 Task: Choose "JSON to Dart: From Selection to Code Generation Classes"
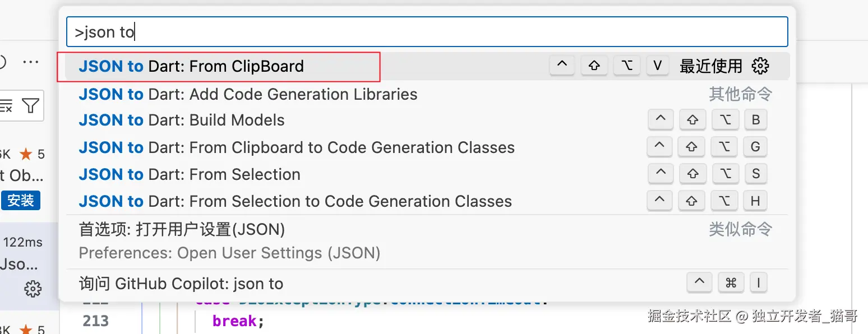pyautogui.click(x=296, y=201)
